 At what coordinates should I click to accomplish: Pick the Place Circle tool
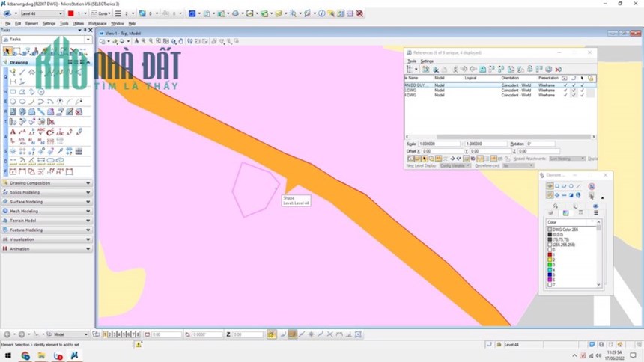(13, 102)
